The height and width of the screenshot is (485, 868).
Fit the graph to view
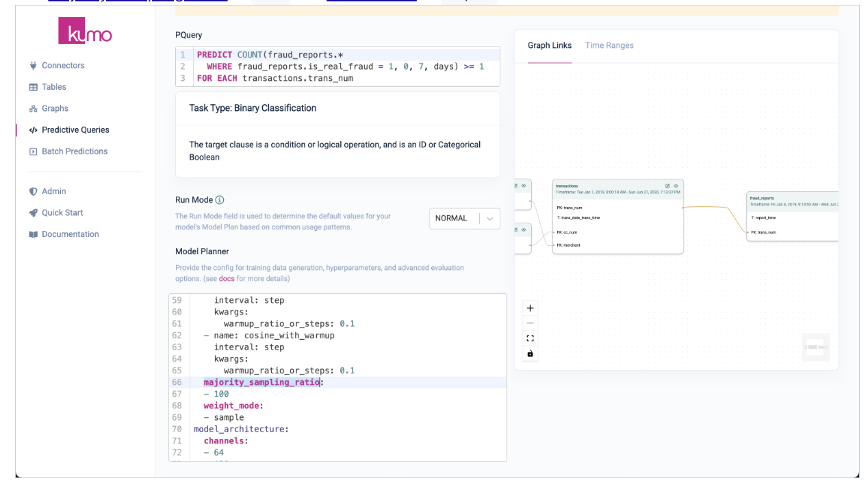[x=530, y=338]
